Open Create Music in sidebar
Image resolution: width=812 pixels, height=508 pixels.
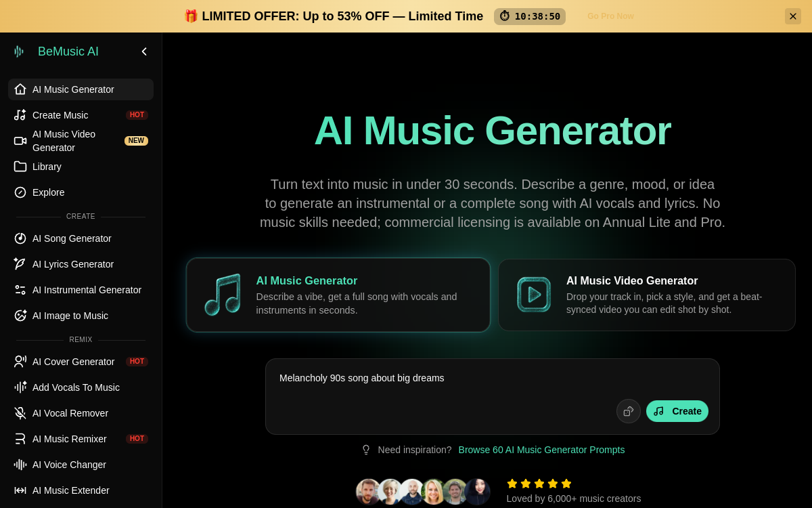pyautogui.click(x=81, y=115)
